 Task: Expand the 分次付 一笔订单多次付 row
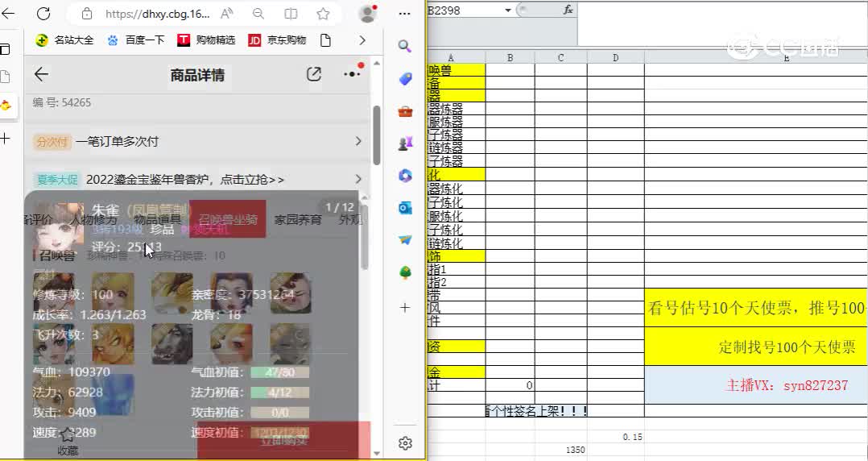[197, 141]
